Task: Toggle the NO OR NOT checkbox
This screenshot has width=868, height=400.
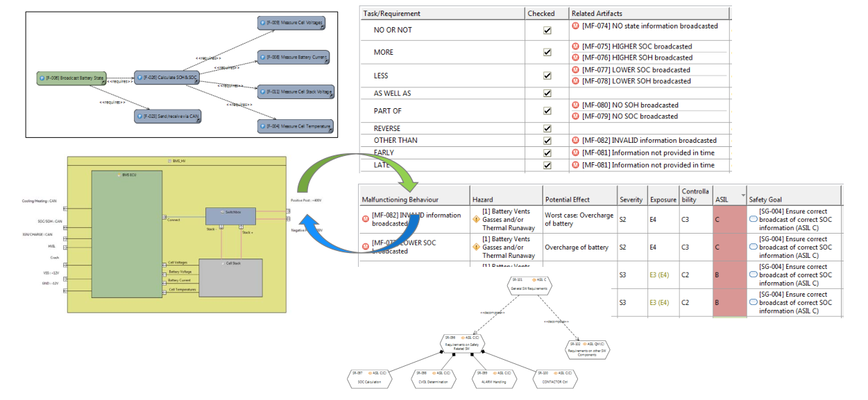Action: pos(547,31)
